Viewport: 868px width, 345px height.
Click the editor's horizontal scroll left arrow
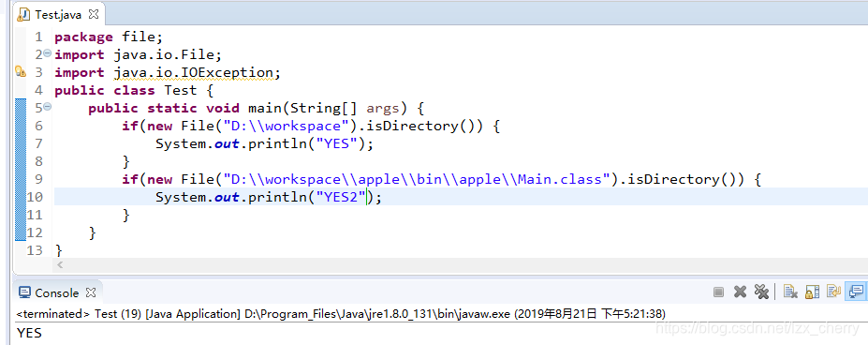60,265
